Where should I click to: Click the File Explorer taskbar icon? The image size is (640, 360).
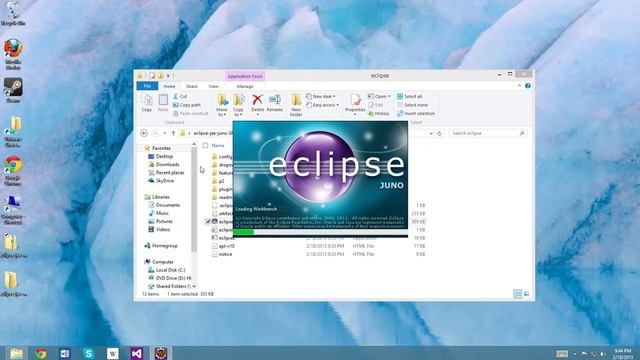(16, 353)
